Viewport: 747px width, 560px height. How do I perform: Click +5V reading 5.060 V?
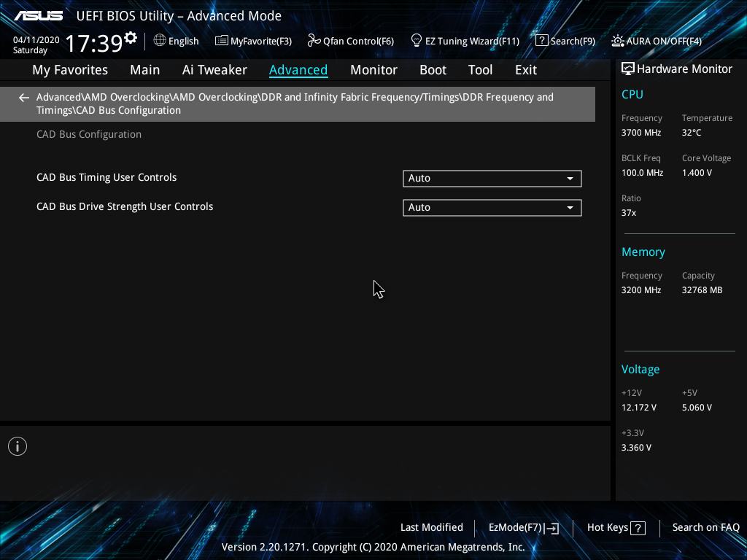(697, 408)
